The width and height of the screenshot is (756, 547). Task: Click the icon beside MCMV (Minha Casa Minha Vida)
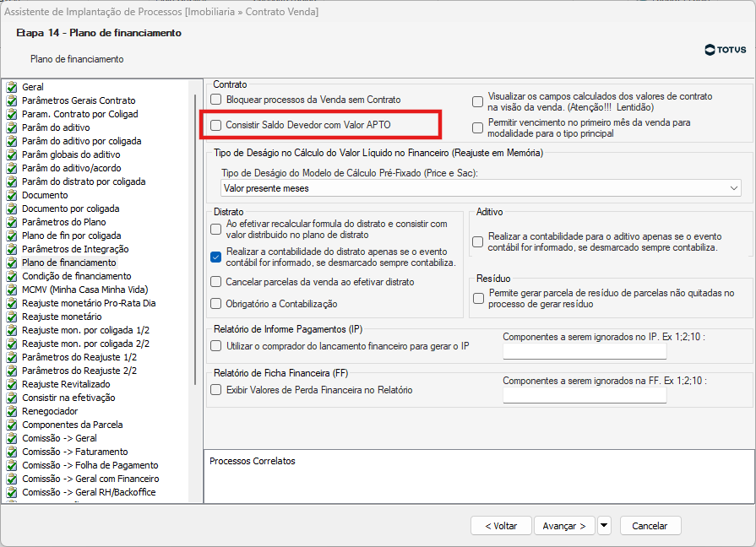point(12,290)
